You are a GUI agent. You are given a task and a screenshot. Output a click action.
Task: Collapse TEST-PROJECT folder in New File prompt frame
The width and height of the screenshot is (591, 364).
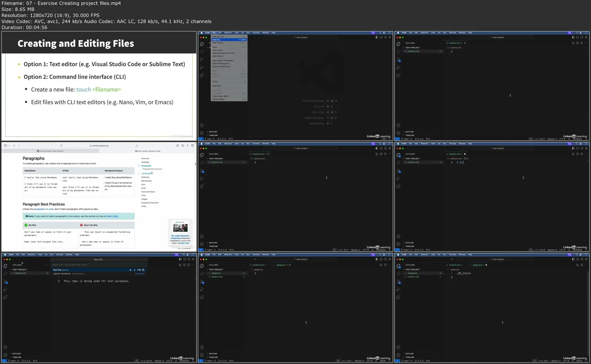click(18, 269)
